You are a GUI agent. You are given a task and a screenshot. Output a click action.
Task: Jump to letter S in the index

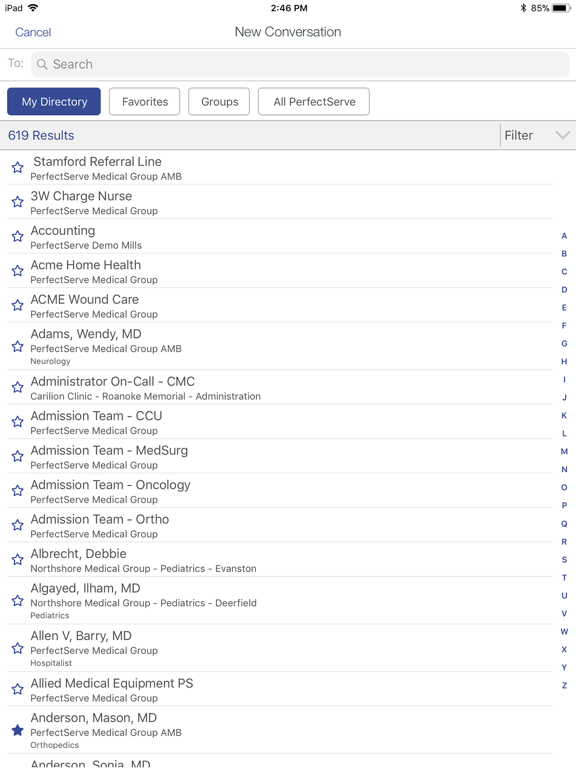click(x=564, y=559)
